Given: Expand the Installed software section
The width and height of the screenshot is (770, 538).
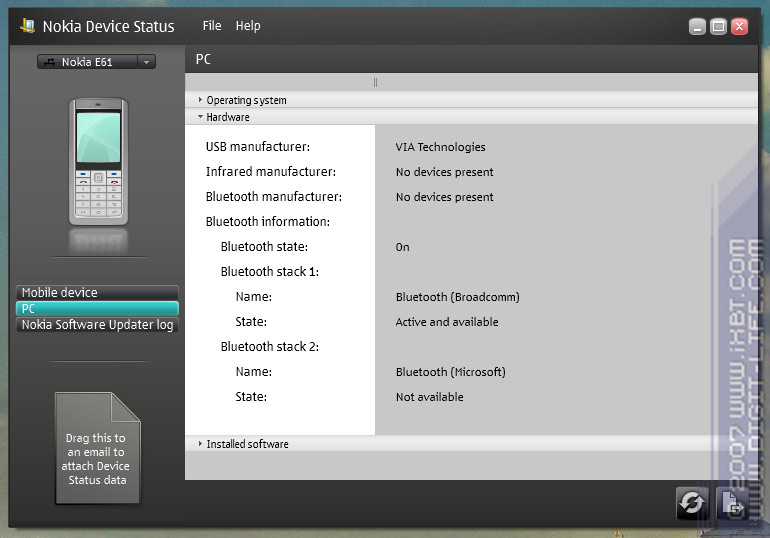Looking at the screenshot, I should pos(471,444).
